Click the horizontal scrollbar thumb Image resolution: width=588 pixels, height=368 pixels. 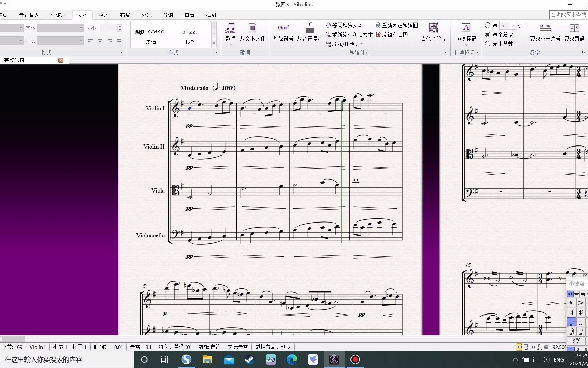(13, 339)
